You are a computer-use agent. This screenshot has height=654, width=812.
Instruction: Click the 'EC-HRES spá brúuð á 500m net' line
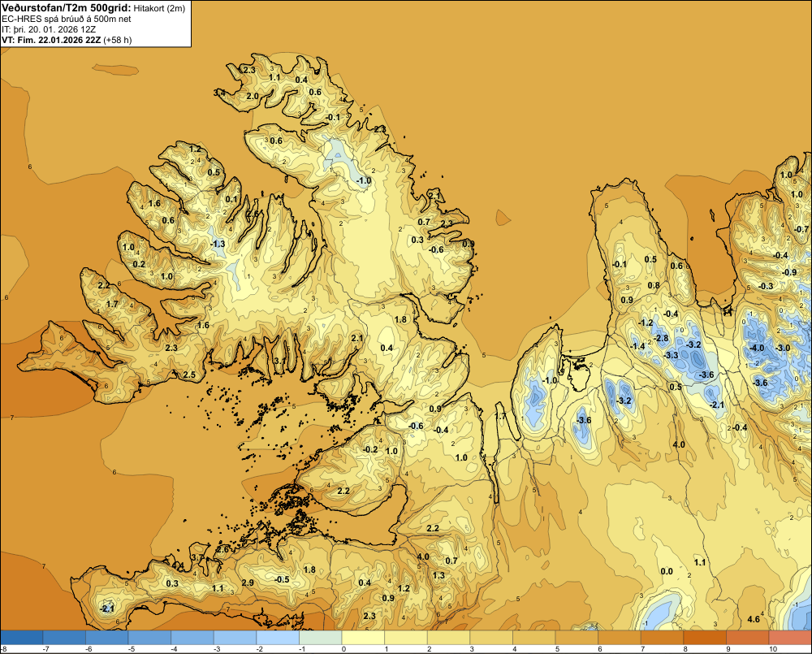click(67, 19)
